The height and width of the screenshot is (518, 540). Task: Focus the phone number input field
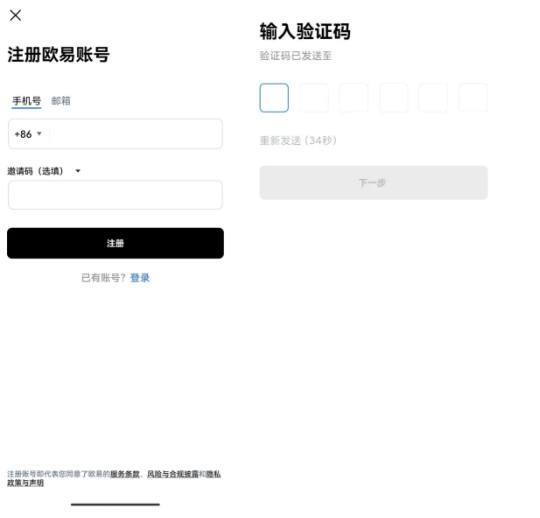tap(136, 134)
